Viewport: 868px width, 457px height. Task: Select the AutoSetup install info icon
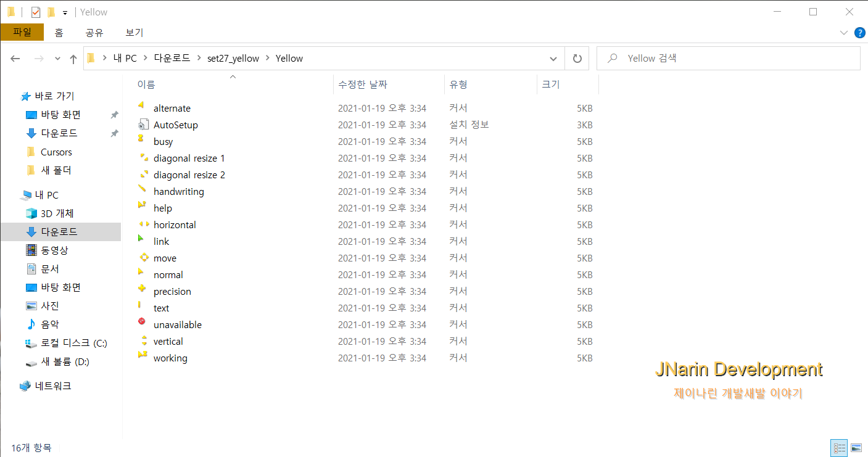(x=143, y=125)
